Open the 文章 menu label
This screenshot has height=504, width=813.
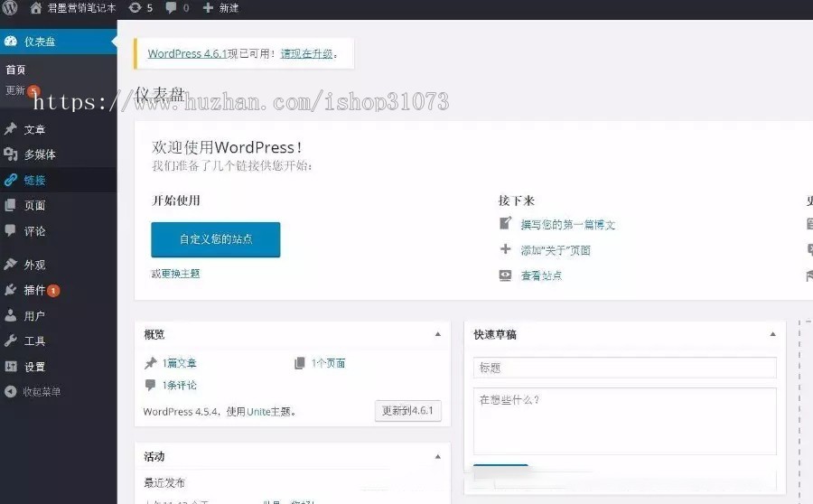[x=34, y=130]
